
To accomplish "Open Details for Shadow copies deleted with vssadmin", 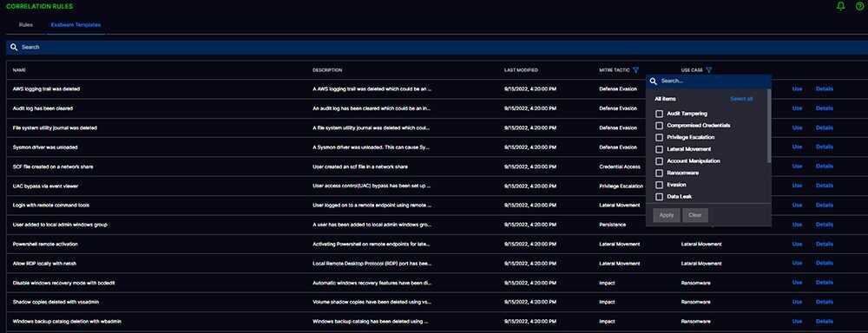I will point(825,302).
